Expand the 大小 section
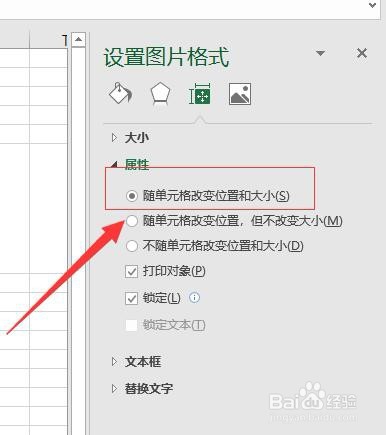This screenshot has width=386, height=435. tap(114, 137)
